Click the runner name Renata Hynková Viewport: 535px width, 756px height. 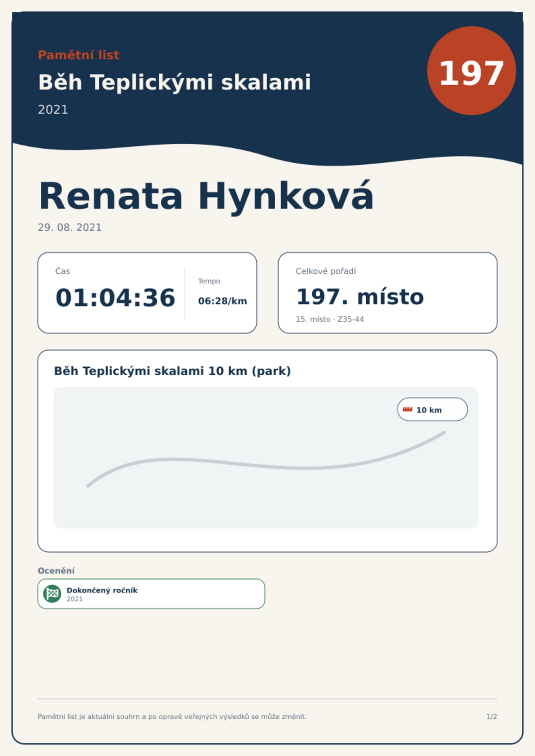206,197
